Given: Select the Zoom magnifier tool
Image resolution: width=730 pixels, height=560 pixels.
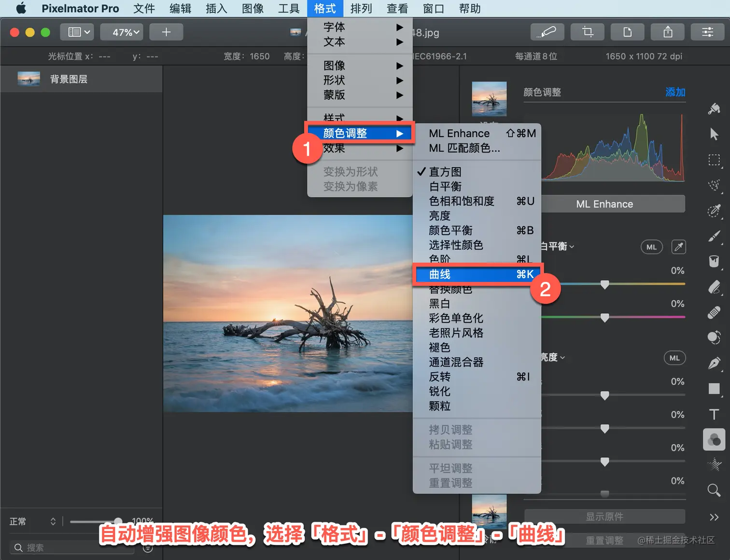Looking at the screenshot, I should (714, 490).
